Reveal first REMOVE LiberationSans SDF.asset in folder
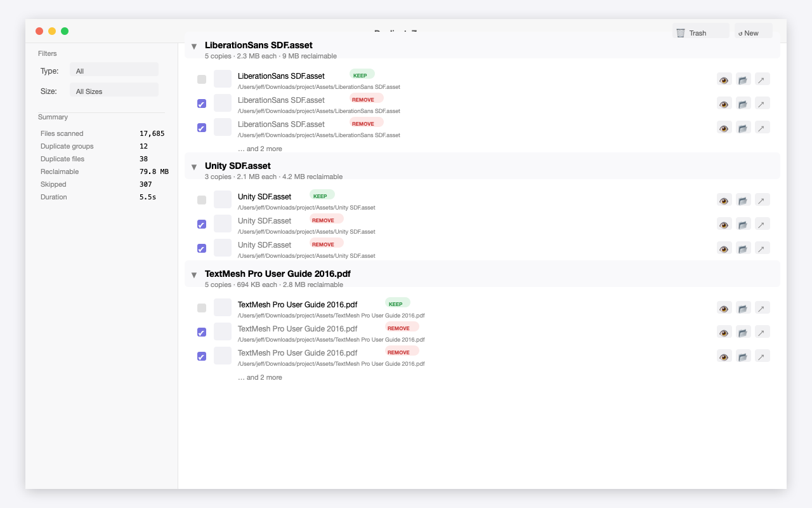This screenshot has width=812, height=508. tap(743, 104)
